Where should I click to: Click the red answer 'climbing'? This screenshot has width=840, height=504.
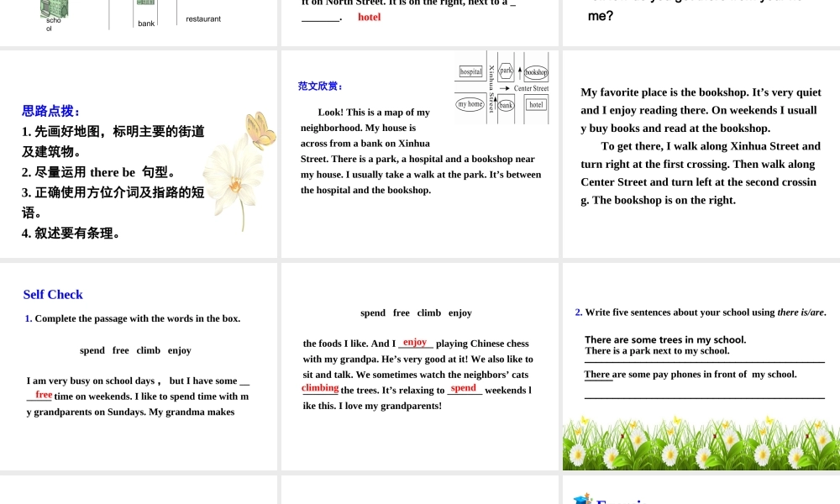pyautogui.click(x=320, y=388)
